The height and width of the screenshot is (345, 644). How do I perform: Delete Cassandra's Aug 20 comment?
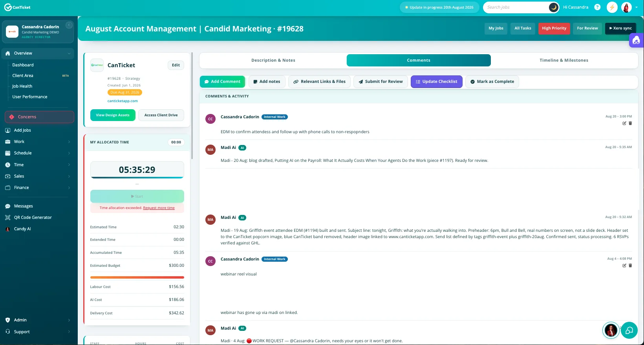(630, 123)
